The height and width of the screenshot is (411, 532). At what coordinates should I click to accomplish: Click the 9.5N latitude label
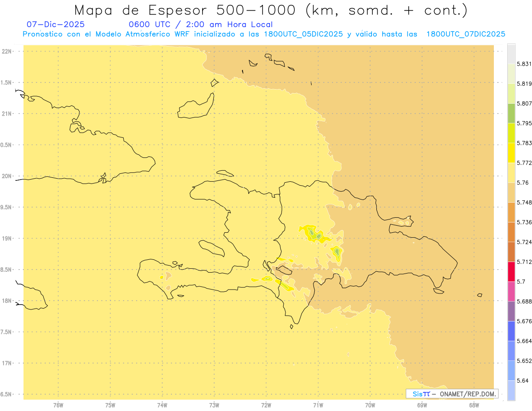[x=7, y=207]
